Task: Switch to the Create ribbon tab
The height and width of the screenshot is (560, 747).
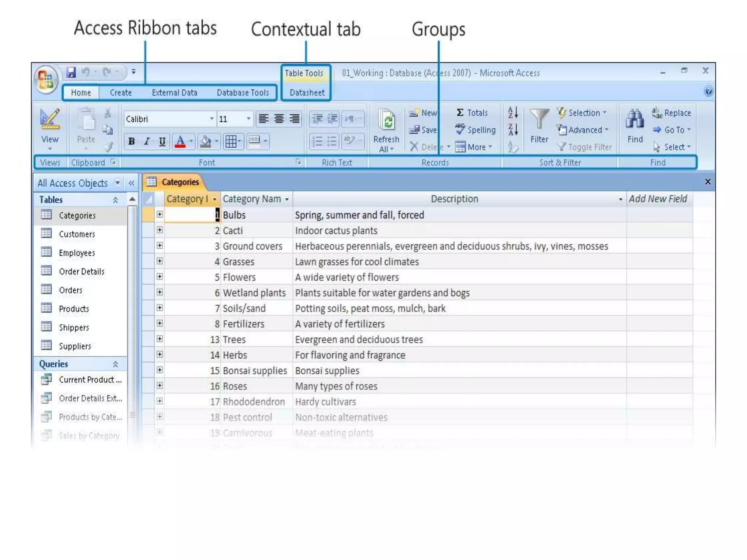Action: 121,93
